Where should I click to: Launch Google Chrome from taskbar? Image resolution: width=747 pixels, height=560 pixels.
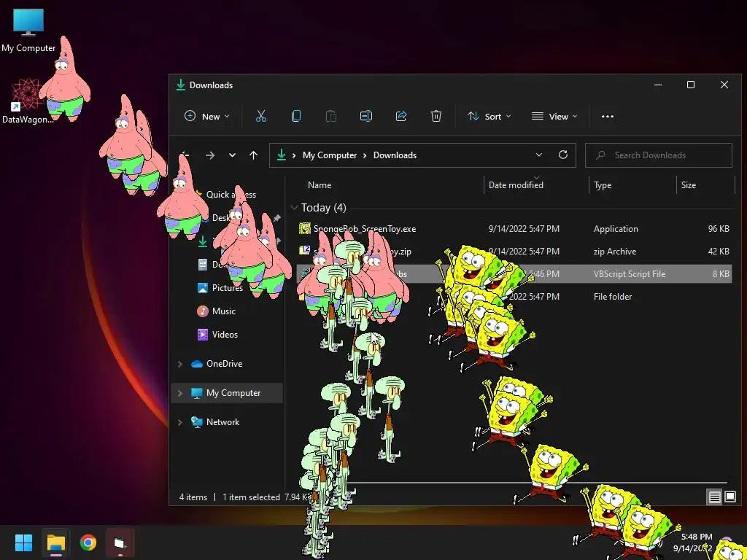88,542
